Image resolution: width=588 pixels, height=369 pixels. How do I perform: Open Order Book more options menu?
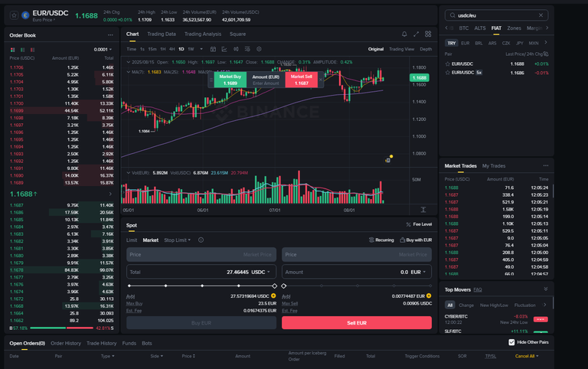(110, 35)
